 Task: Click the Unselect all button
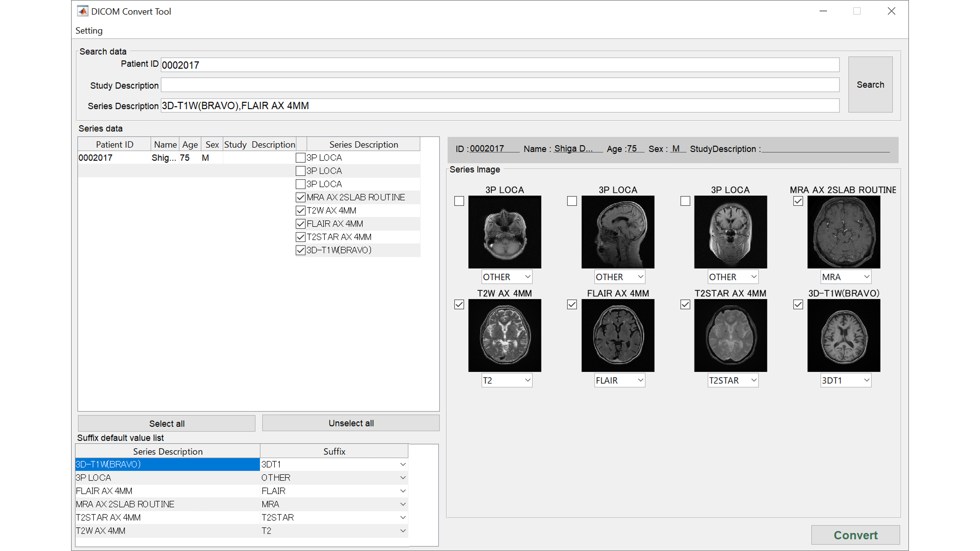pos(351,423)
